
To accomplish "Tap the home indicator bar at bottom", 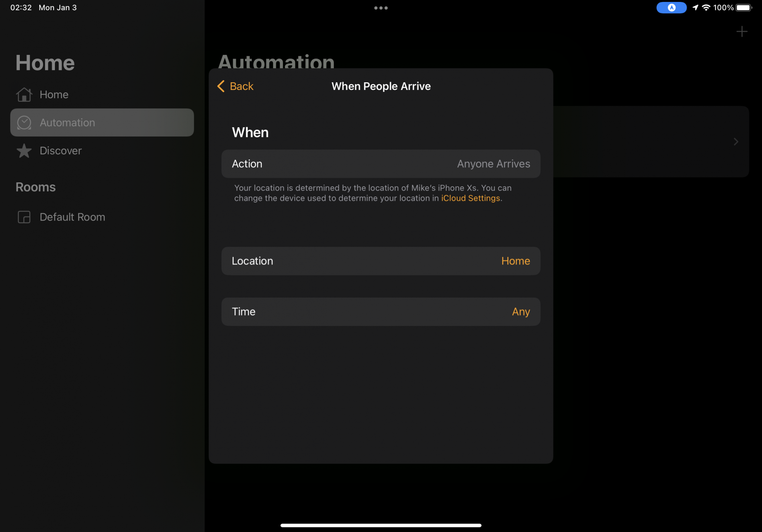I will (x=381, y=525).
